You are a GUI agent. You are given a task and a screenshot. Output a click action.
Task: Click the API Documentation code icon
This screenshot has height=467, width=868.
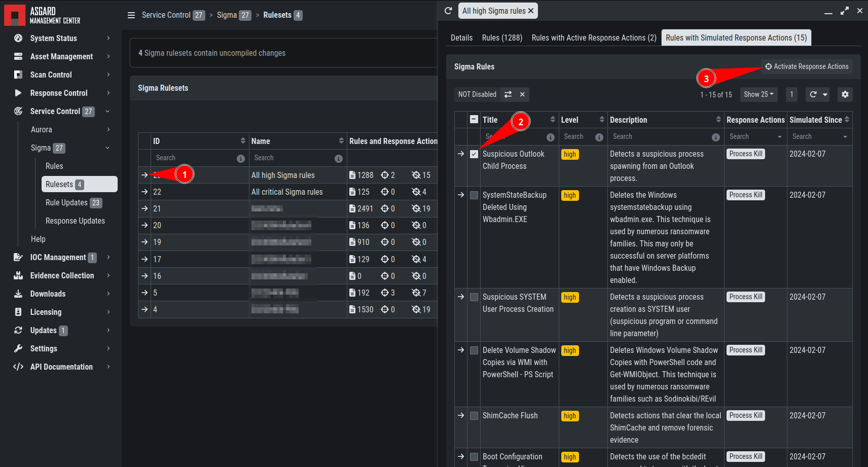click(18, 367)
